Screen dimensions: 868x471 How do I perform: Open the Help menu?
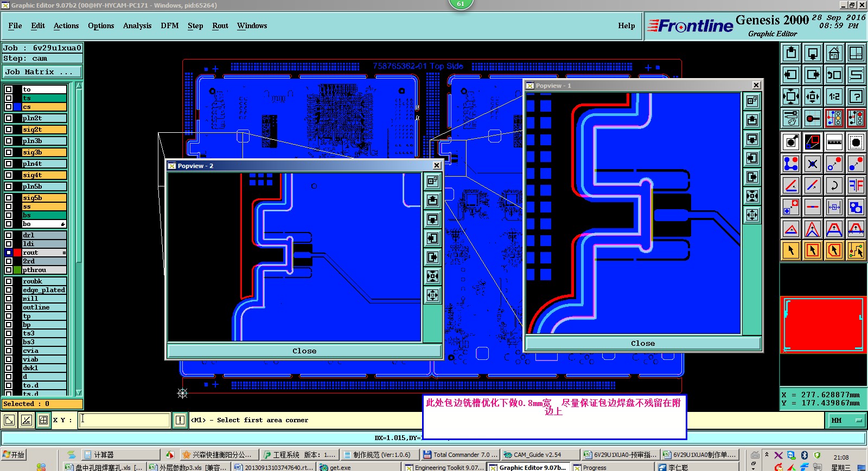coord(627,25)
